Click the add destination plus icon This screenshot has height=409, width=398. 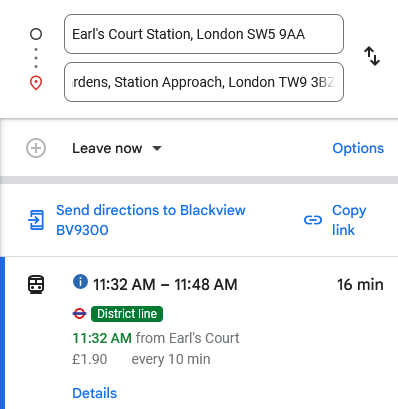pyautogui.click(x=36, y=148)
